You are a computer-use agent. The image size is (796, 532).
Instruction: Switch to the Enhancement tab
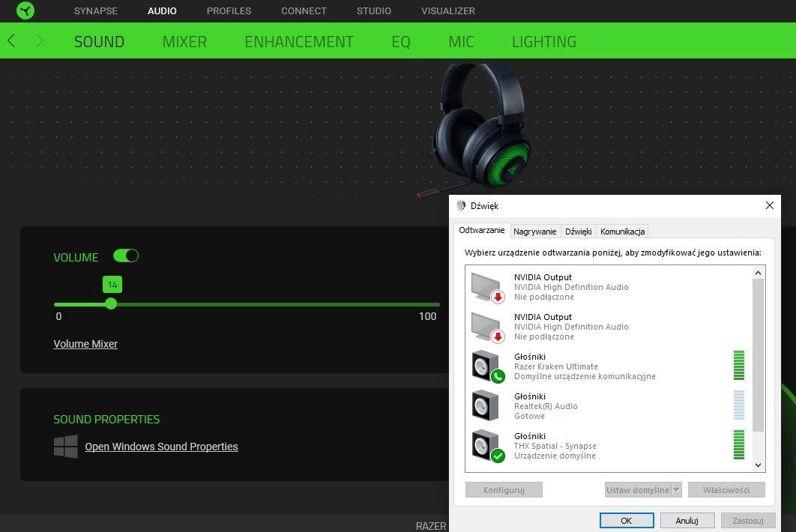click(299, 42)
